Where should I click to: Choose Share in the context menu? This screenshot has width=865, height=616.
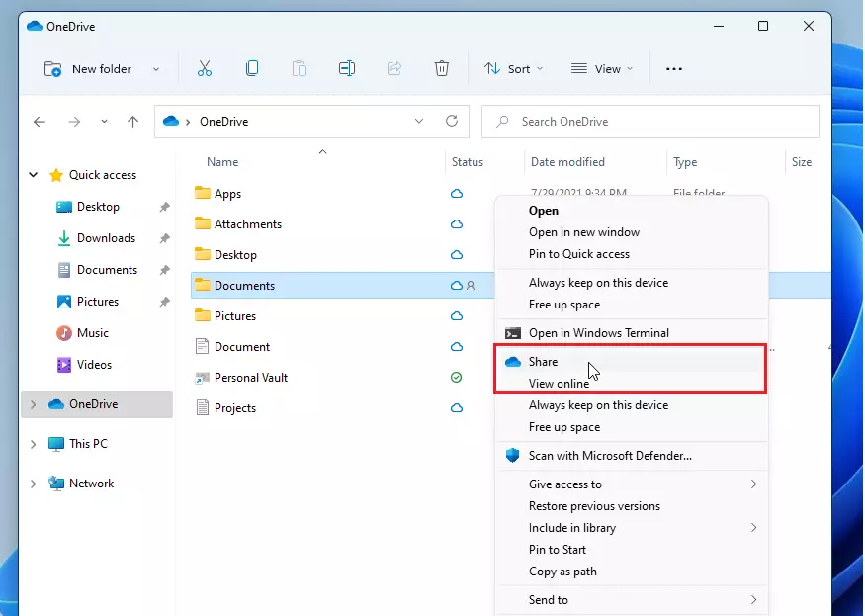click(x=632, y=362)
